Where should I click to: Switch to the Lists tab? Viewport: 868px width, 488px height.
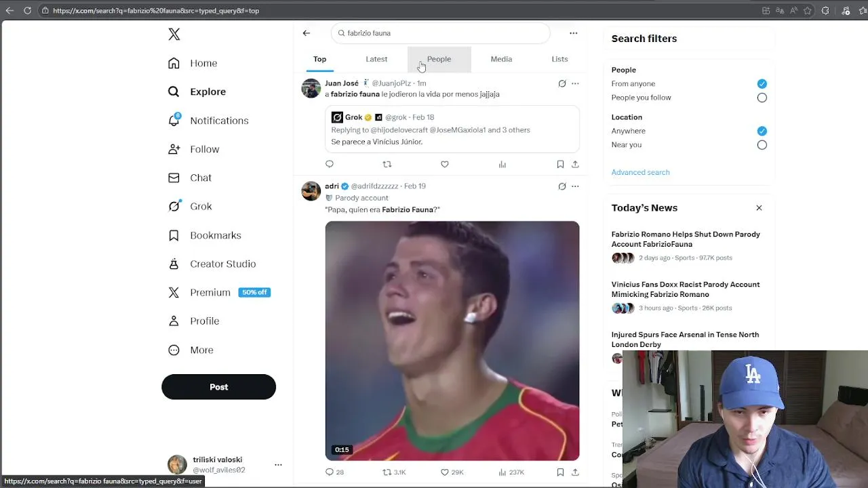[559, 59]
